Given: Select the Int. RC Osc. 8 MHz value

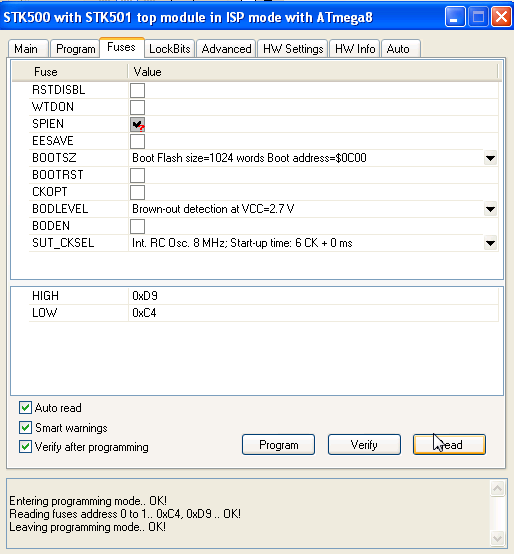Looking at the screenshot, I should pos(242,243).
